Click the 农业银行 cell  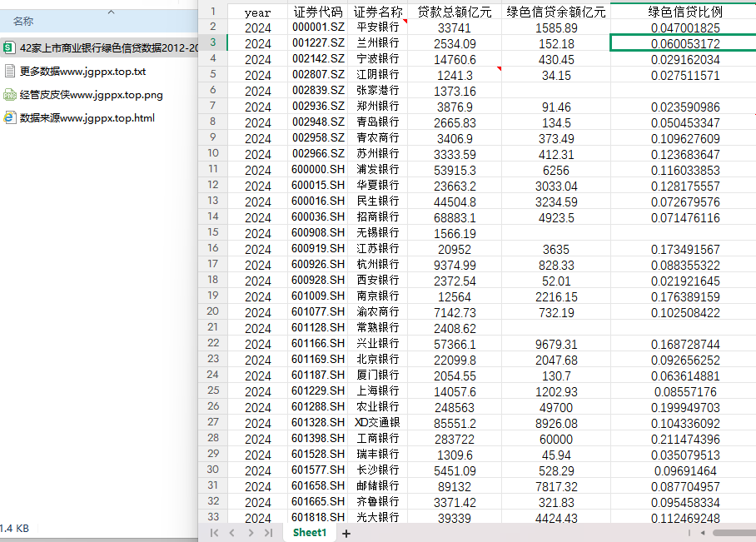tap(377, 407)
